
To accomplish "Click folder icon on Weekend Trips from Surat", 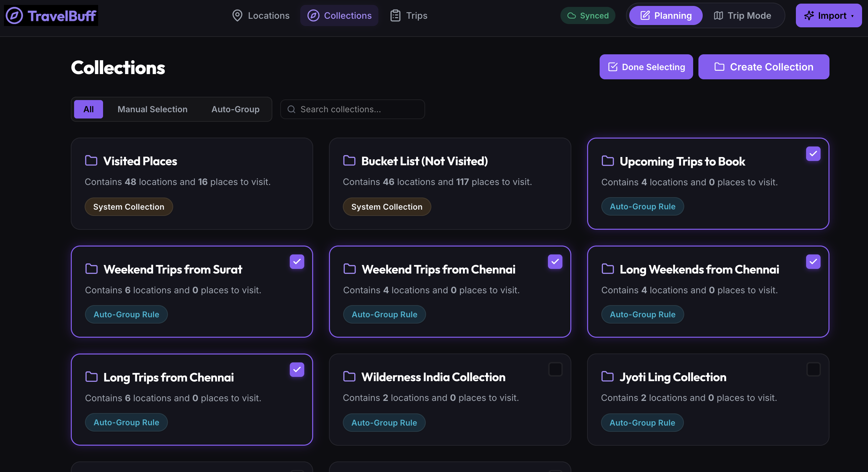I will point(91,269).
